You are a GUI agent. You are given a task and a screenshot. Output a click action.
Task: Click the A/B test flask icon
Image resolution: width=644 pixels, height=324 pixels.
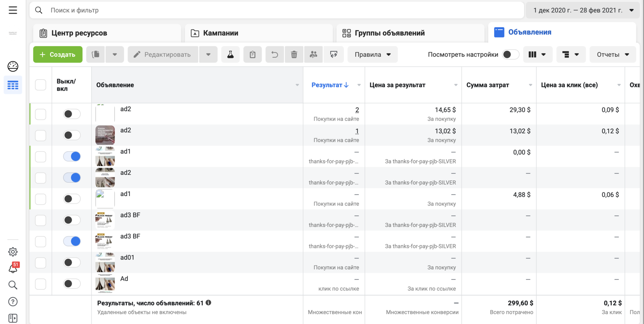point(230,55)
